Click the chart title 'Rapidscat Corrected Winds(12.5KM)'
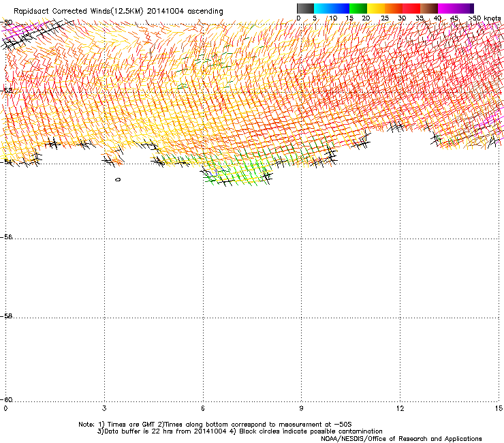 pyautogui.click(x=78, y=12)
